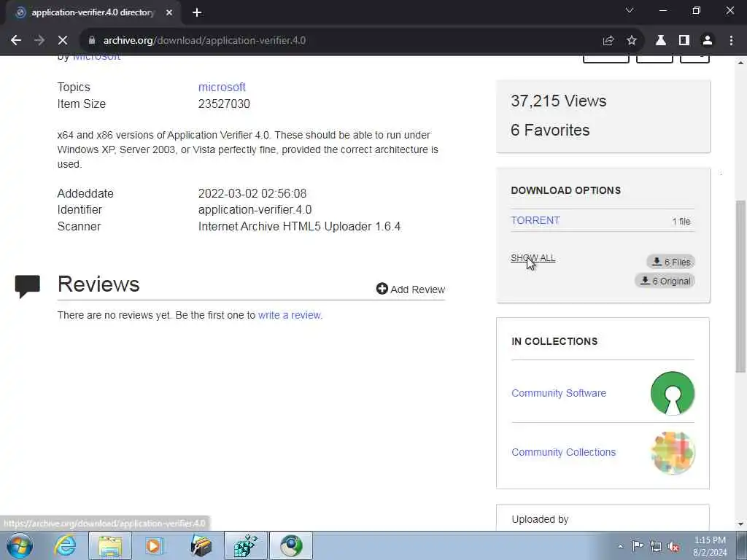The width and height of the screenshot is (747, 560).
Task: Click SHOW ALL download options
Action: pyautogui.click(x=533, y=258)
